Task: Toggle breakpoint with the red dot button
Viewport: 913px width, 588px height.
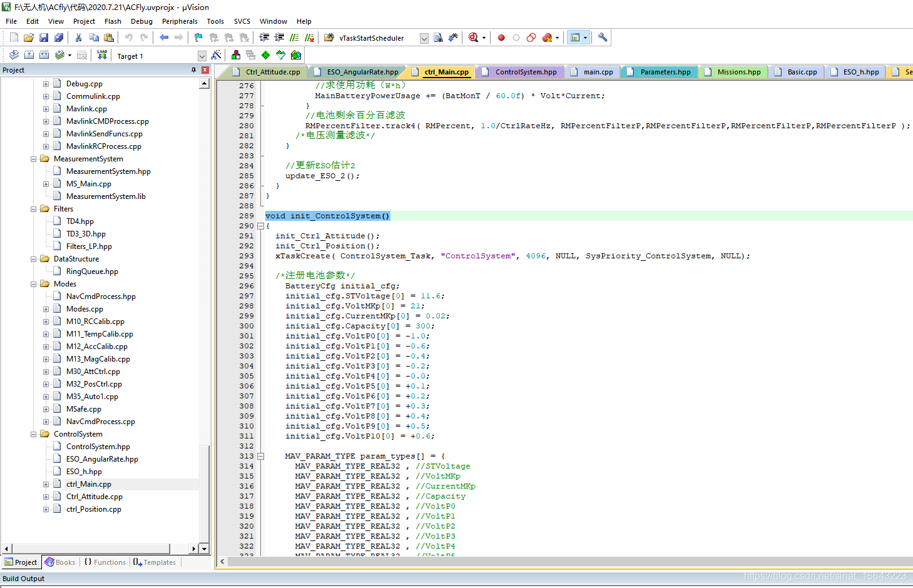Action: [x=501, y=38]
